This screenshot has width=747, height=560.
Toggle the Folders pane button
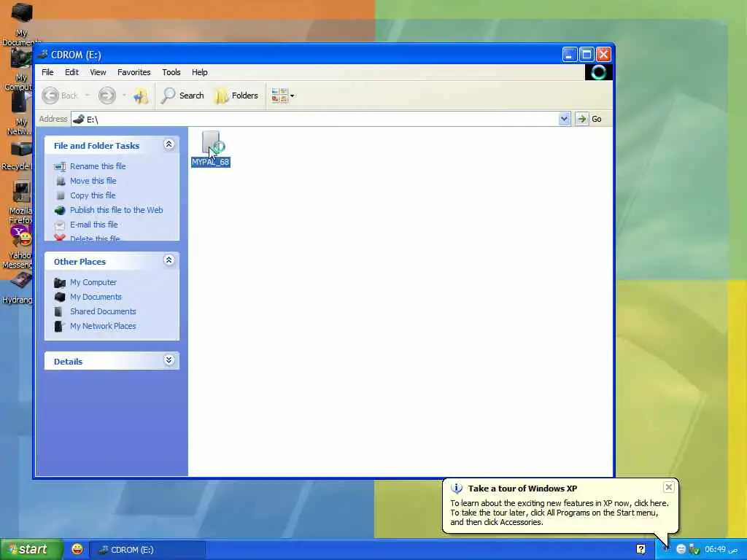[x=236, y=96]
